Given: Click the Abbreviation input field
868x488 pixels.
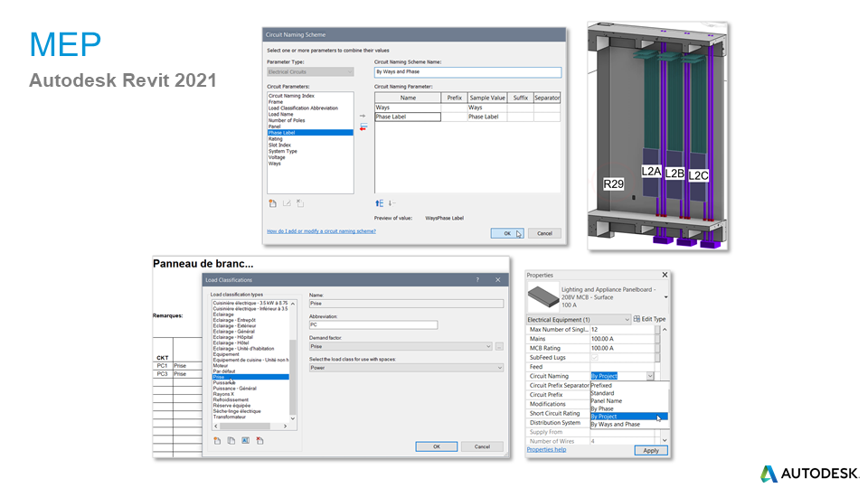Looking at the screenshot, I should click(x=373, y=324).
